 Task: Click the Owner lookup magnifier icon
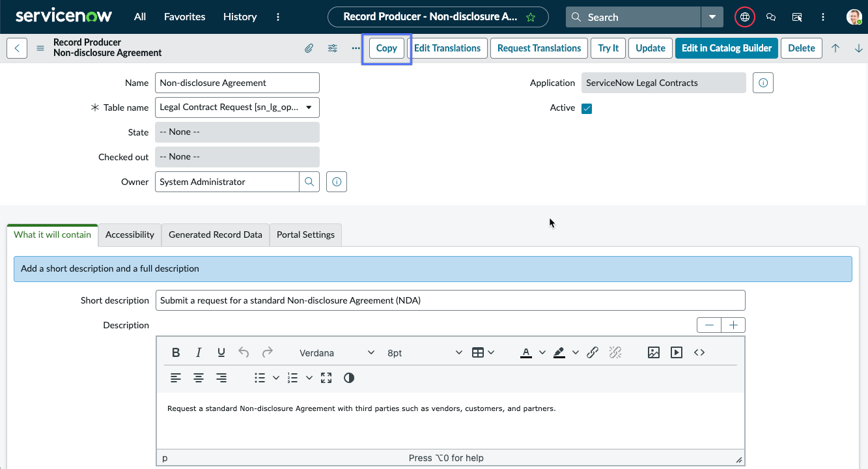309,182
